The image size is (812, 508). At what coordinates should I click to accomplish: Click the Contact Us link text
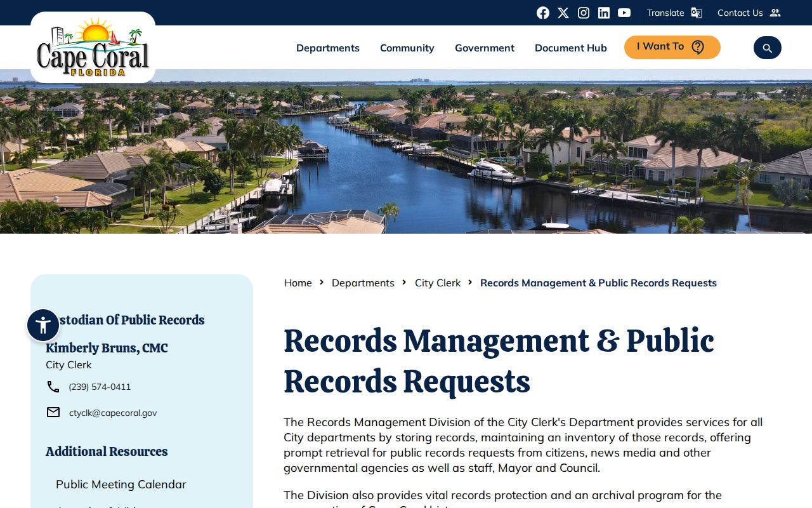coord(740,13)
